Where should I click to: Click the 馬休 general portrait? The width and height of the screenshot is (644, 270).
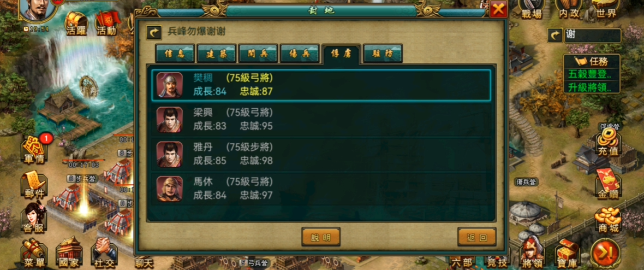(x=169, y=189)
